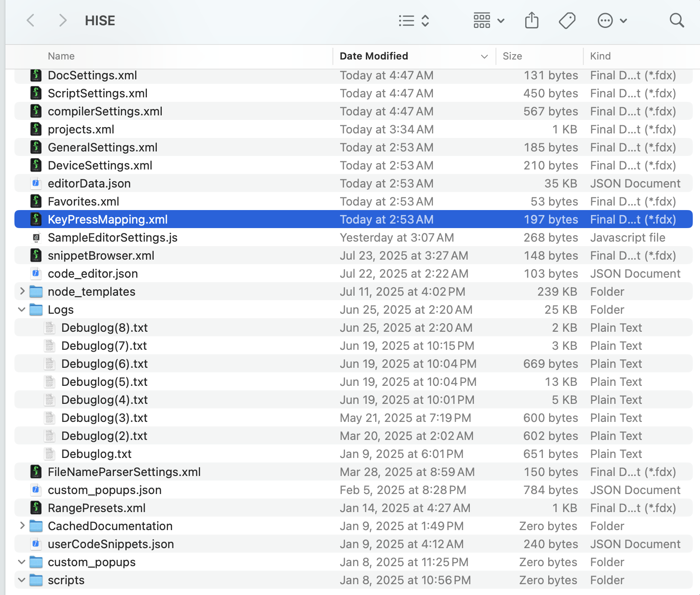The image size is (700, 595).
Task: Click the Logs folder icon
Action: (x=36, y=310)
